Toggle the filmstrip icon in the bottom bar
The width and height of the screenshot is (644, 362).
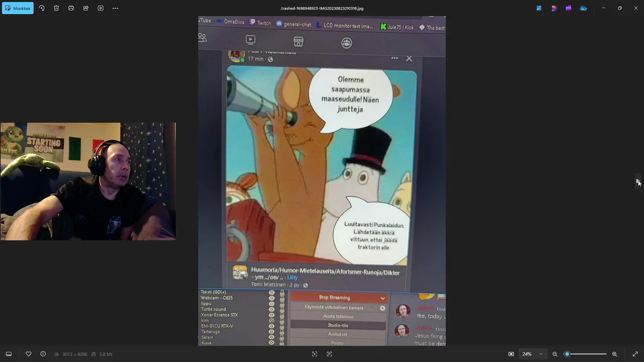[x=9, y=354]
